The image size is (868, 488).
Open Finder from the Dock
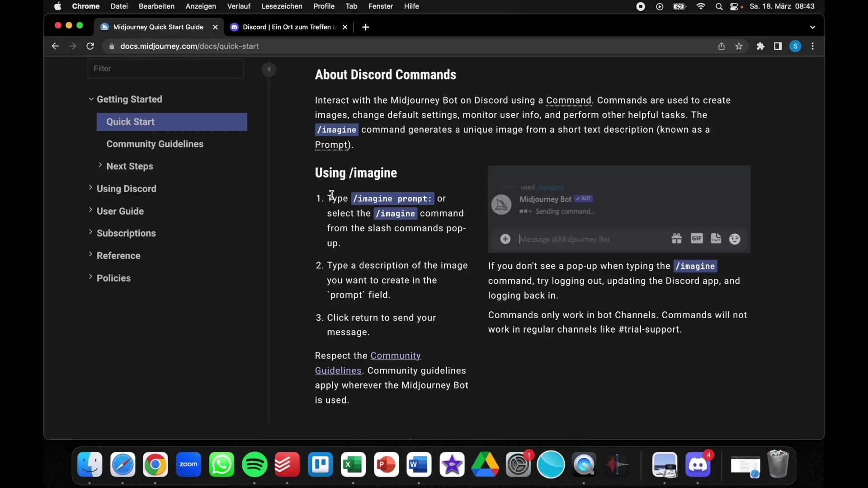(x=90, y=465)
